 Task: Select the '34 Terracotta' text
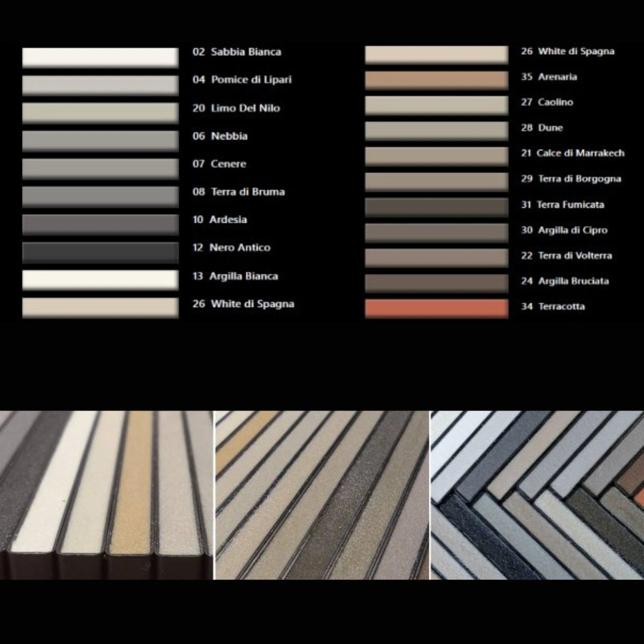(553, 306)
